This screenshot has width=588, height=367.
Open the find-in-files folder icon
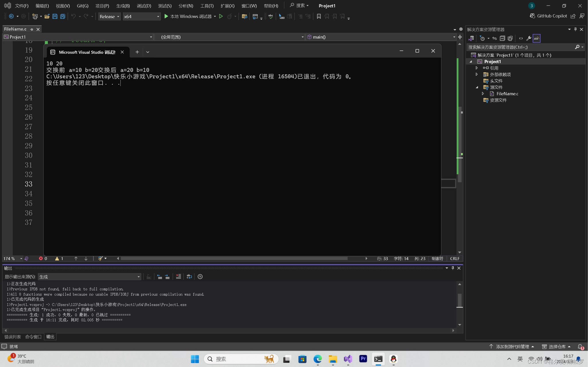tap(244, 16)
